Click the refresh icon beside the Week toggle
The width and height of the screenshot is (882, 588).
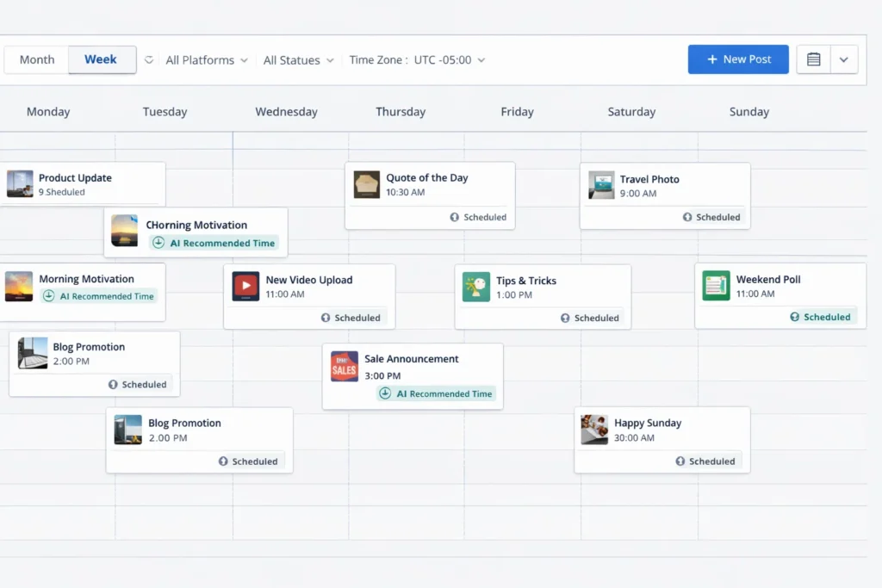[146, 59]
